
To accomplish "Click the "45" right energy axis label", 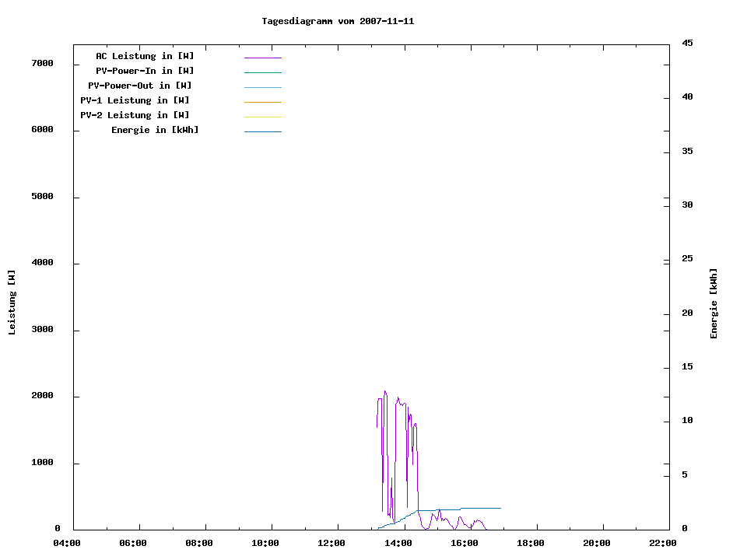I will pos(687,43).
